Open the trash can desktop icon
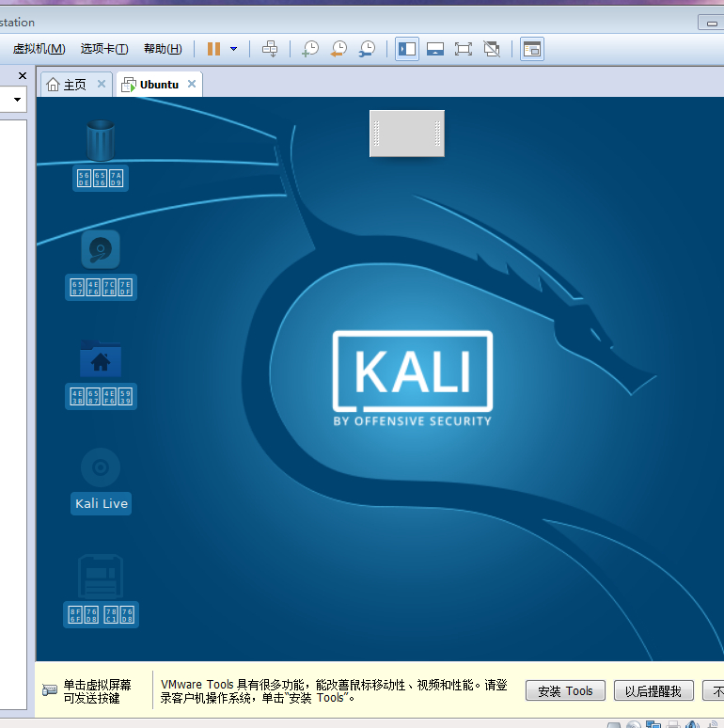Viewport: 724px width, 728px height. pyautogui.click(x=101, y=140)
